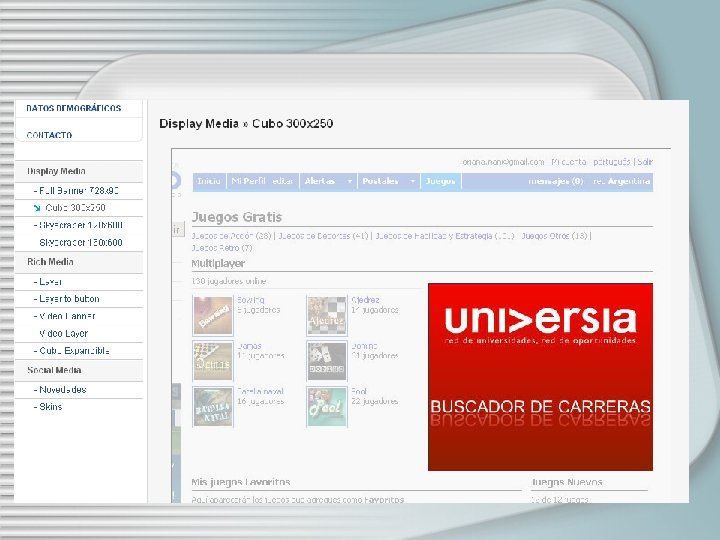This screenshot has height=540, width=720.
Task: Open the CONTACTO sidebar link
Action: point(49,135)
